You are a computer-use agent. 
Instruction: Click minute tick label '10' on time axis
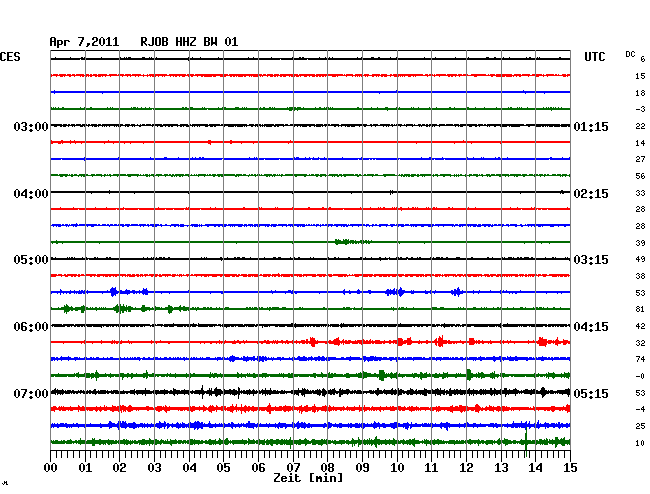click(397, 468)
